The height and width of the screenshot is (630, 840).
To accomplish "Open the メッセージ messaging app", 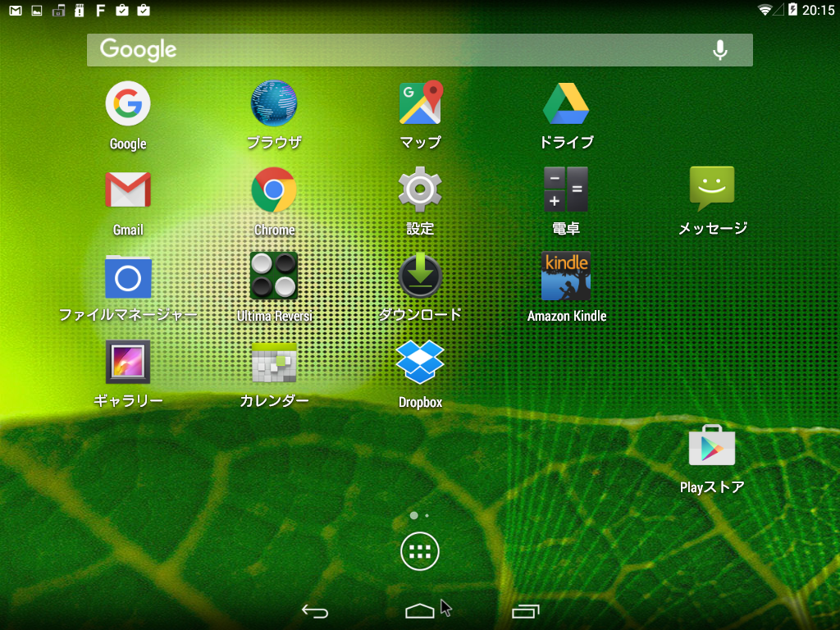I will click(712, 188).
